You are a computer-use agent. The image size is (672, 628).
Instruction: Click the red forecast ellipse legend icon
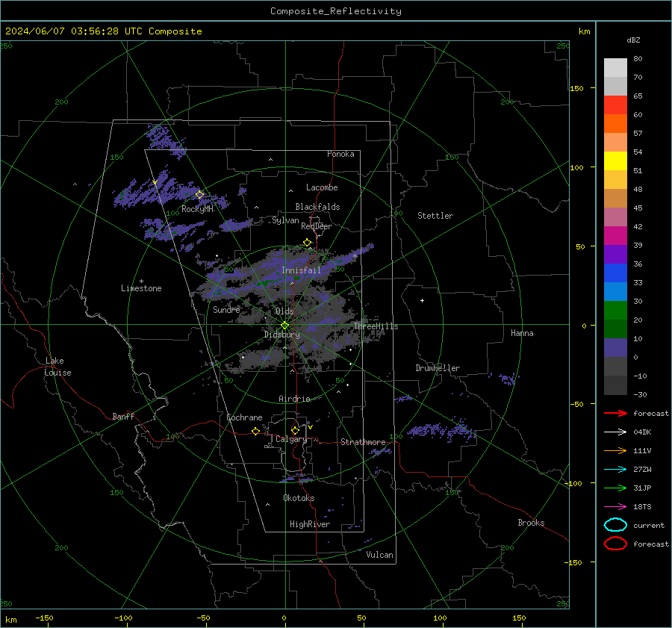[615, 544]
